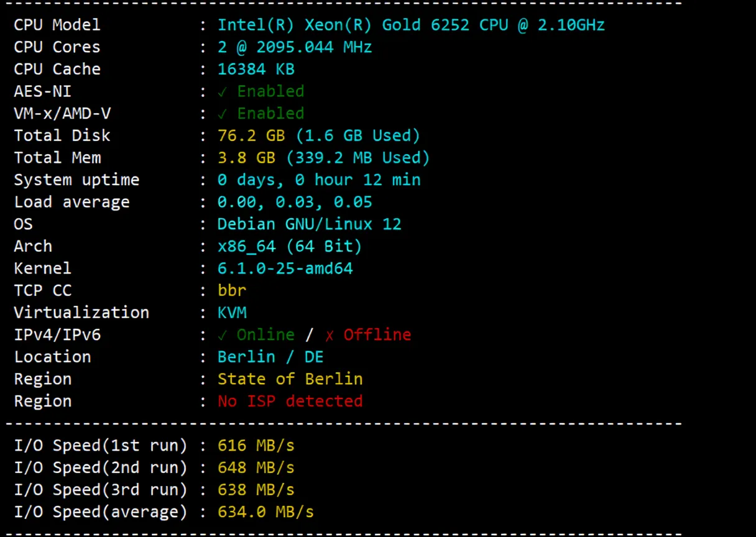Click the 'Arch' label

click(x=33, y=246)
